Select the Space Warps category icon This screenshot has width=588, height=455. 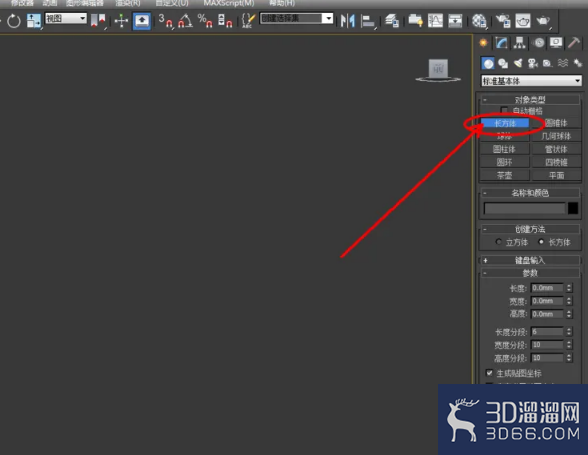tap(562, 63)
